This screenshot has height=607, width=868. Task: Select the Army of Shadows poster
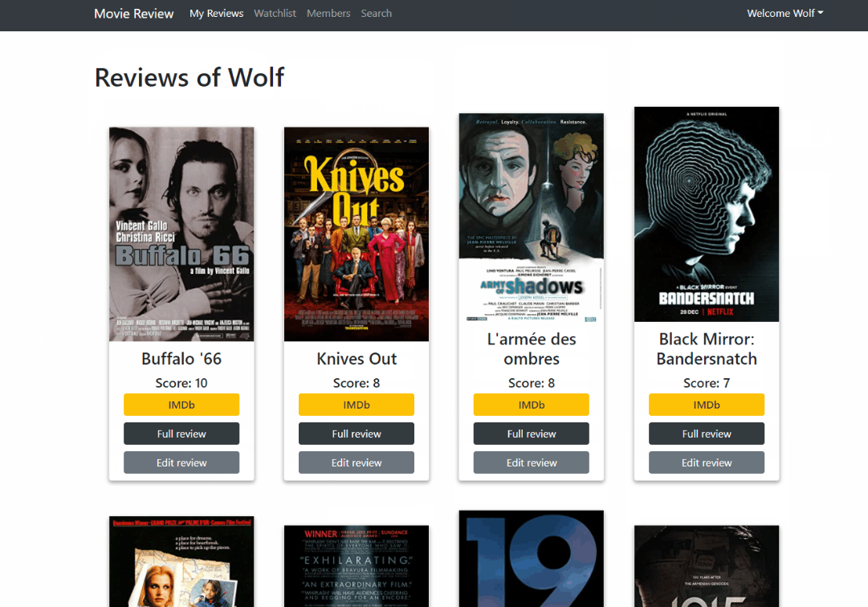click(x=531, y=218)
